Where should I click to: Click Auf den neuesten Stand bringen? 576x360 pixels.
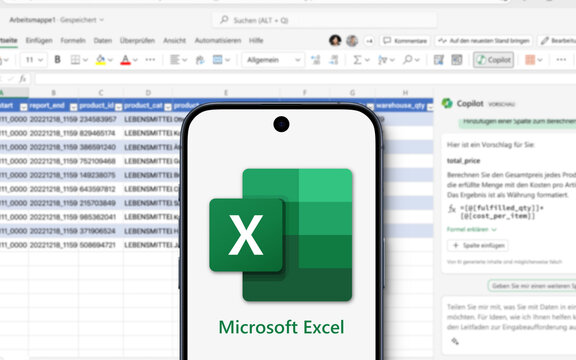click(x=484, y=41)
